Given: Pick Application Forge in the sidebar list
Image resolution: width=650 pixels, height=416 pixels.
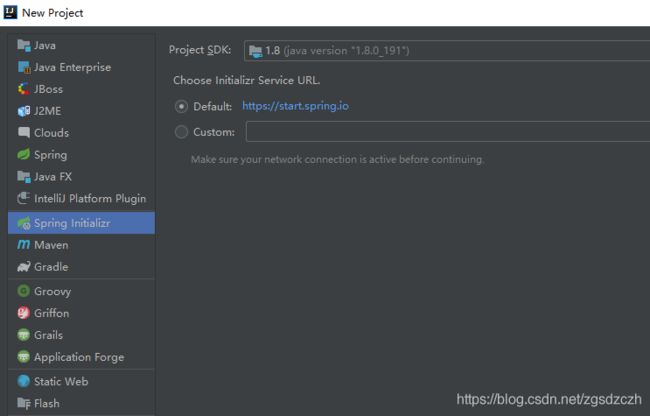Looking at the screenshot, I should pos(81,357).
